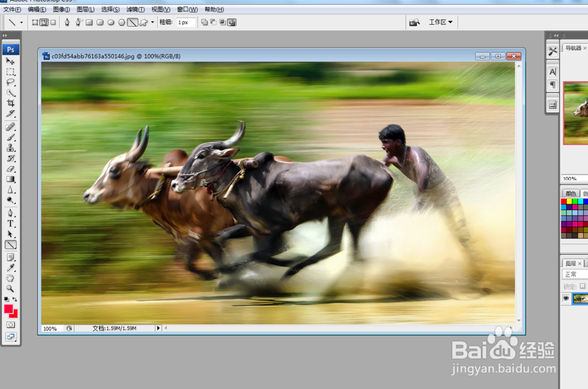
Task: Select the Zoom tool
Action: (x=11, y=289)
